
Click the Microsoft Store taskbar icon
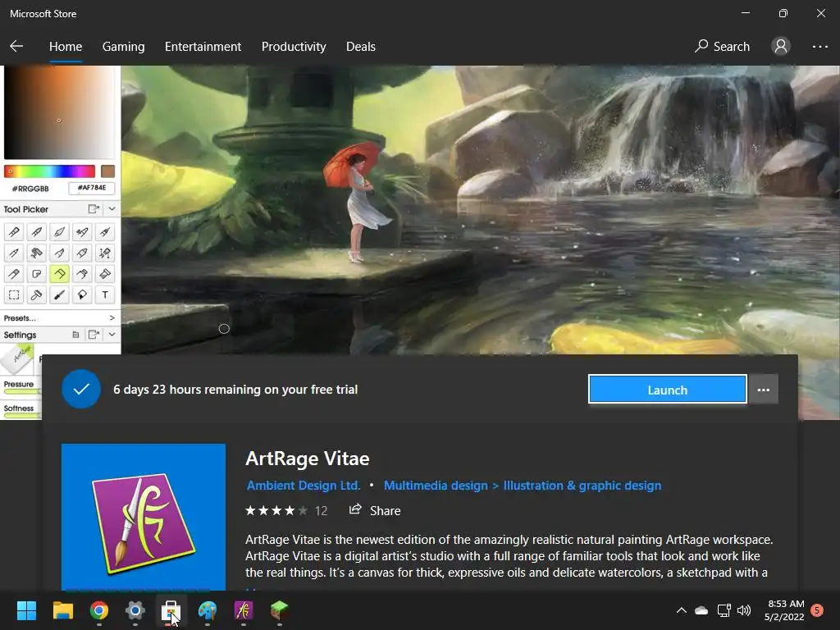pos(171,610)
